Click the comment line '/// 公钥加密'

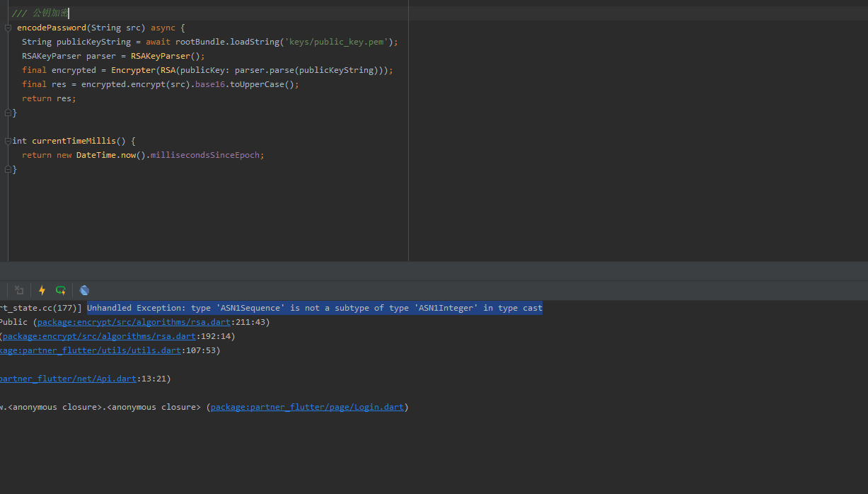coord(40,13)
